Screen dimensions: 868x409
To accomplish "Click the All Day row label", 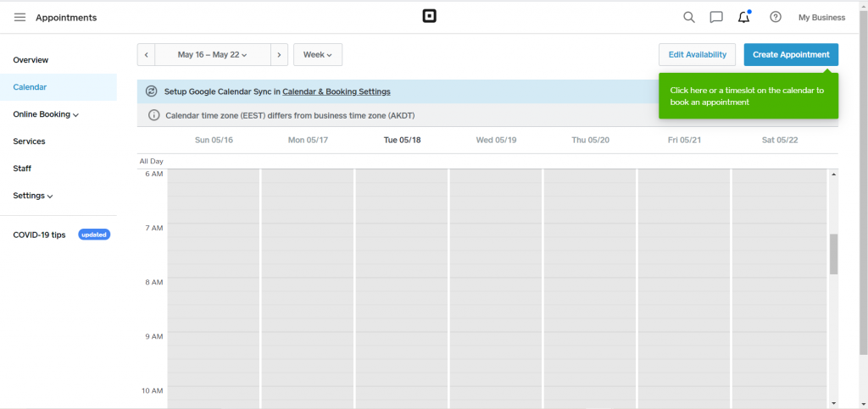I will (x=151, y=162).
